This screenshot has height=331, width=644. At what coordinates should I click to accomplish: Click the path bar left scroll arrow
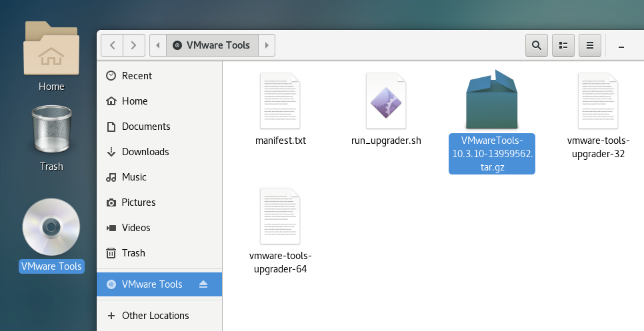[x=158, y=45]
